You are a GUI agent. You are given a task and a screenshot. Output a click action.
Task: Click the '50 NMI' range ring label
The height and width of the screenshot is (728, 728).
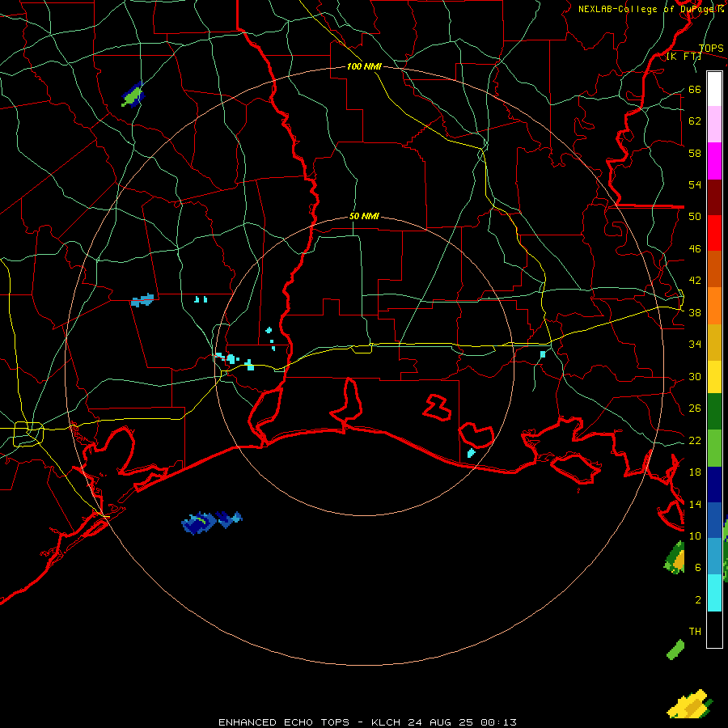[364, 216]
